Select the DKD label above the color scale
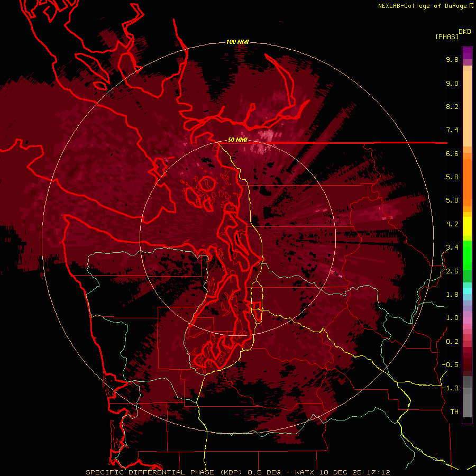 click(x=465, y=32)
